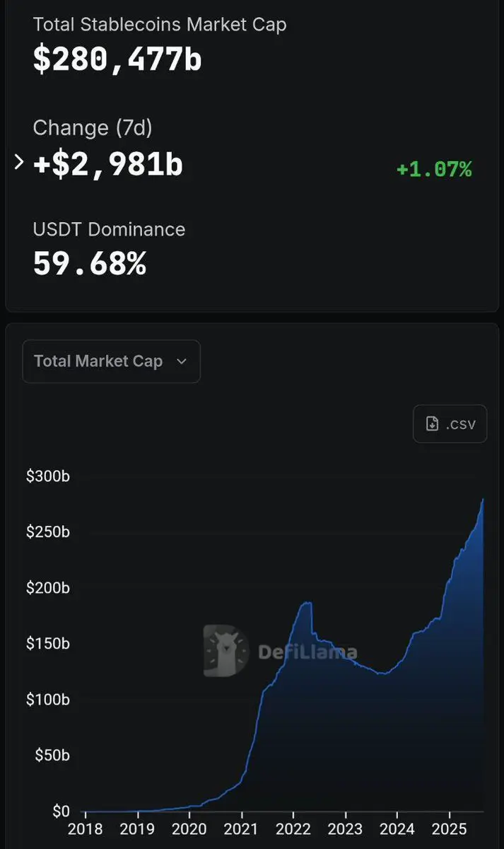Click the USDT Dominance label
This screenshot has height=849, width=504.
(x=109, y=229)
